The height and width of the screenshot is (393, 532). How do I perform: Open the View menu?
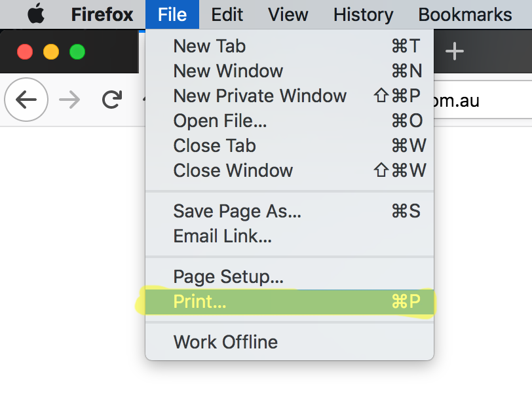(288, 14)
